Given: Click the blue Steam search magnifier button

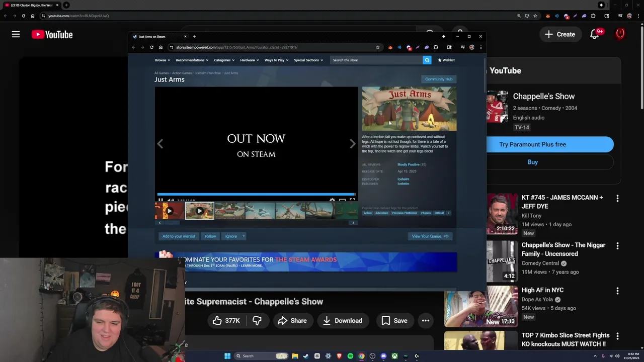Looking at the screenshot, I should tap(427, 60).
